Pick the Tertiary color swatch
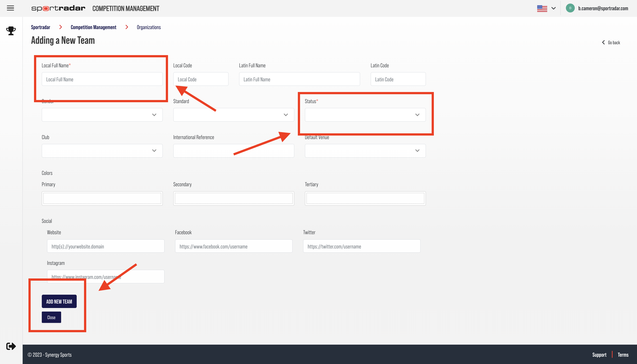637x364 pixels. [365, 198]
